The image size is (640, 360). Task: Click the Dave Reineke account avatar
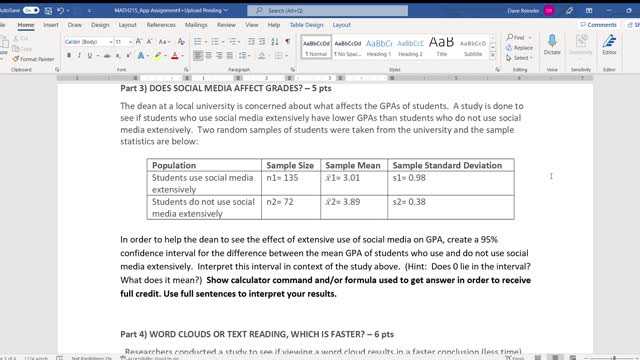tap(549, 11)
